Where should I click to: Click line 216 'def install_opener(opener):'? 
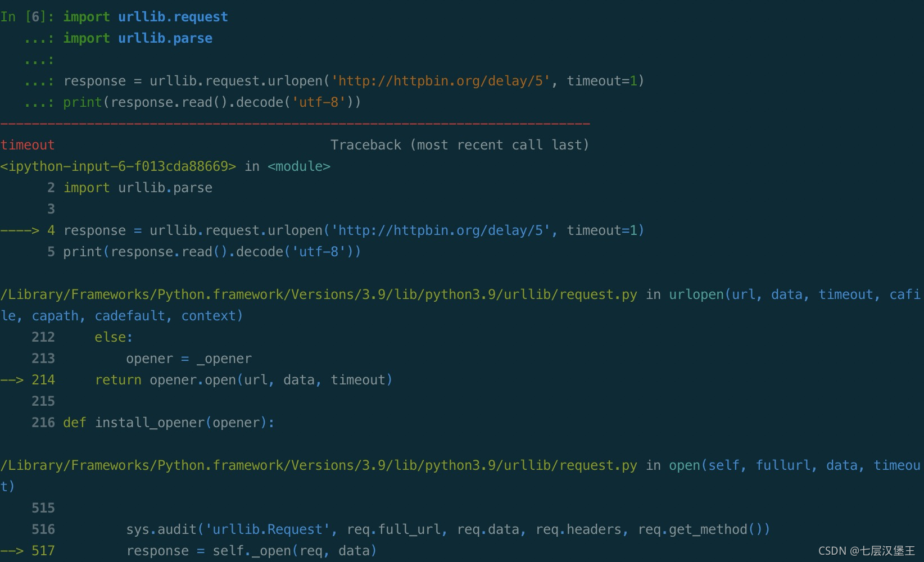click(x=169, y=423)
